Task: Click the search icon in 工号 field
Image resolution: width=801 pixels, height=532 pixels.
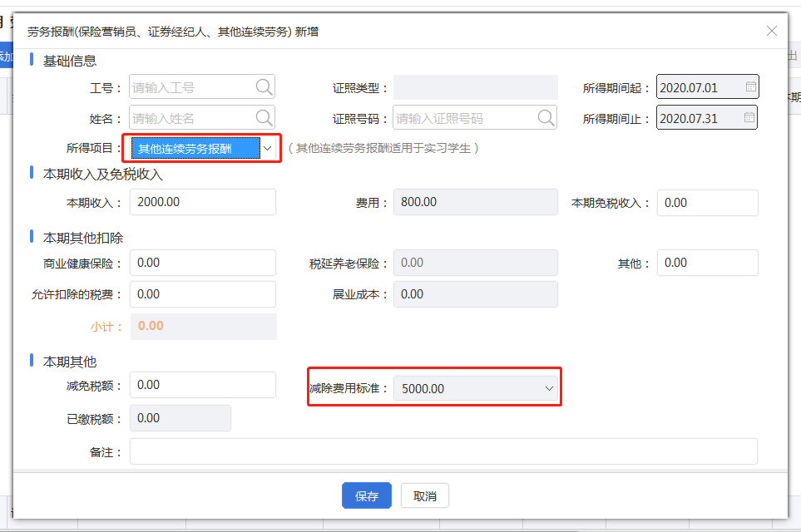Action: click(264, 87)
